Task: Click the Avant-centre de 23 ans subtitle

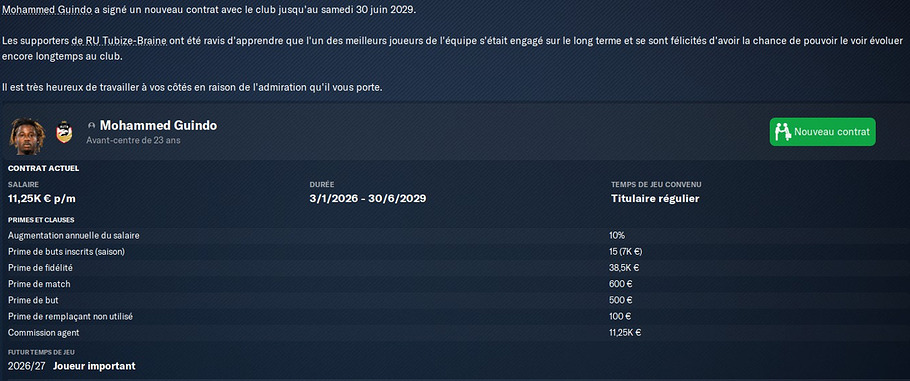Action: click(133, 141)
